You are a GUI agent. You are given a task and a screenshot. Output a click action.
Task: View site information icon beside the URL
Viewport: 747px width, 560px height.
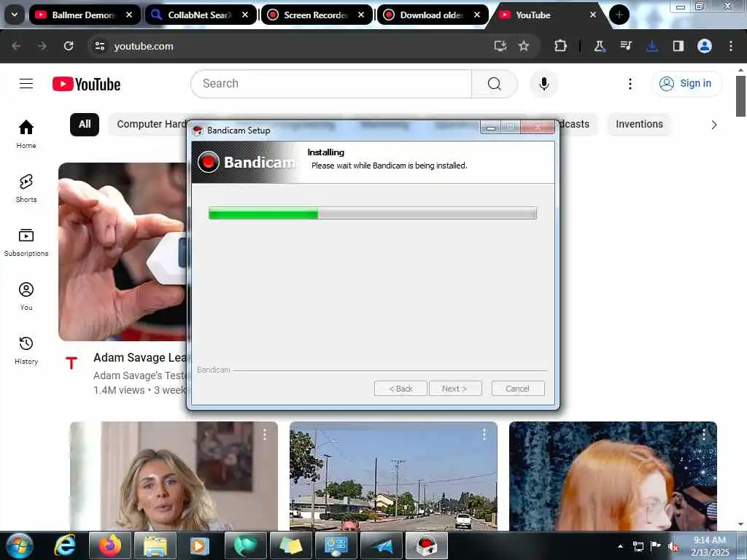pyautogui.click(x=99, y=46)
